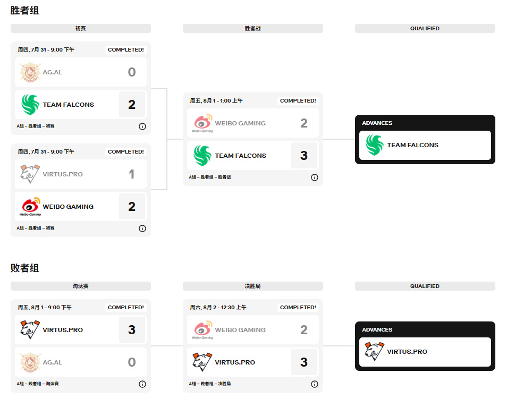Click Weibo Gaming logo in the 决胜局 match

coord(202,330)
